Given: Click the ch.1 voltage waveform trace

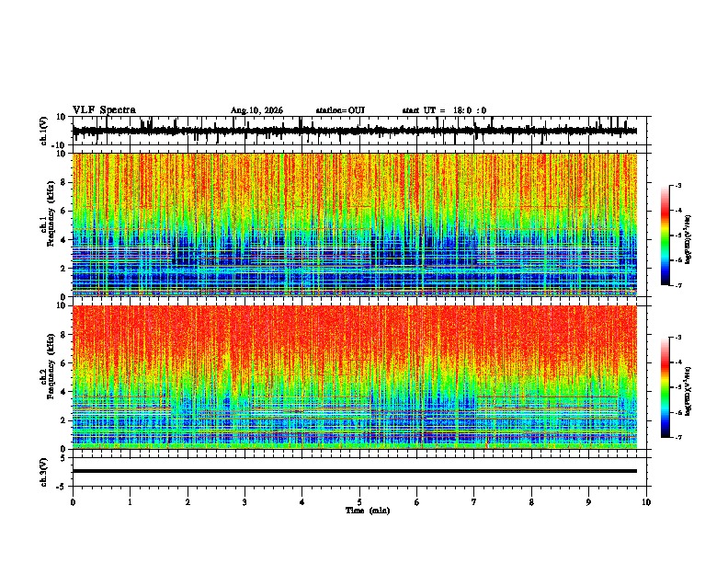Looking at the screenshot, I should pos(355,131).
